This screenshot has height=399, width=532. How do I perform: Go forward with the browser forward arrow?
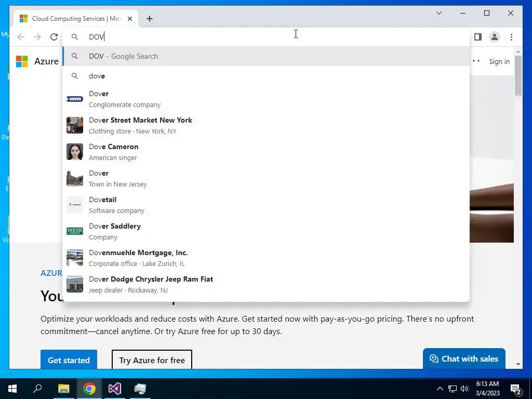37,37
